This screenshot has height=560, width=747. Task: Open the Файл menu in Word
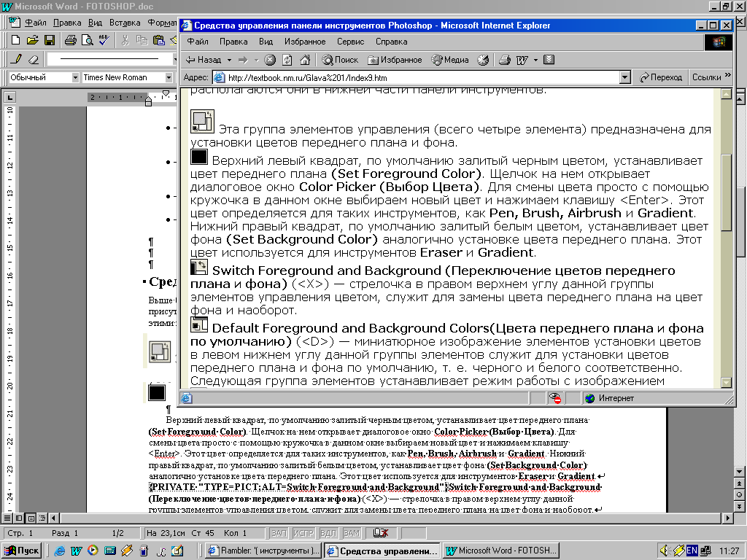[x=35, y=23]
